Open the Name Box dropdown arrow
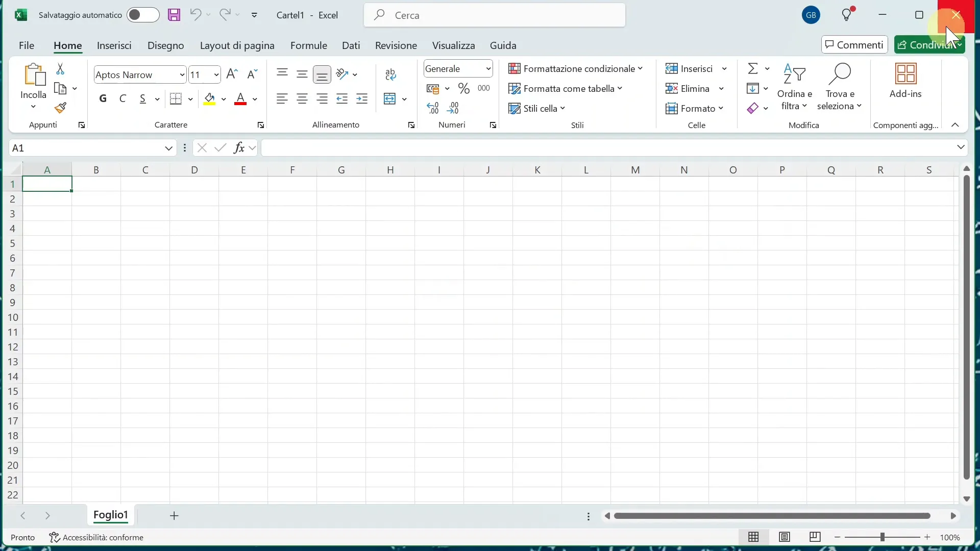This screenshot has width=980, height=551. click(x=169, y=148)
